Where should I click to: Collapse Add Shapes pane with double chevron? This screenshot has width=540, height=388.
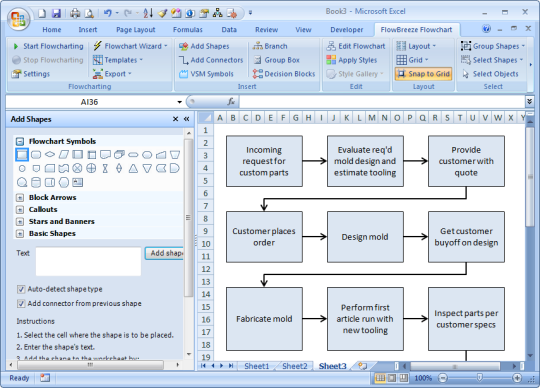pos(187,119)
